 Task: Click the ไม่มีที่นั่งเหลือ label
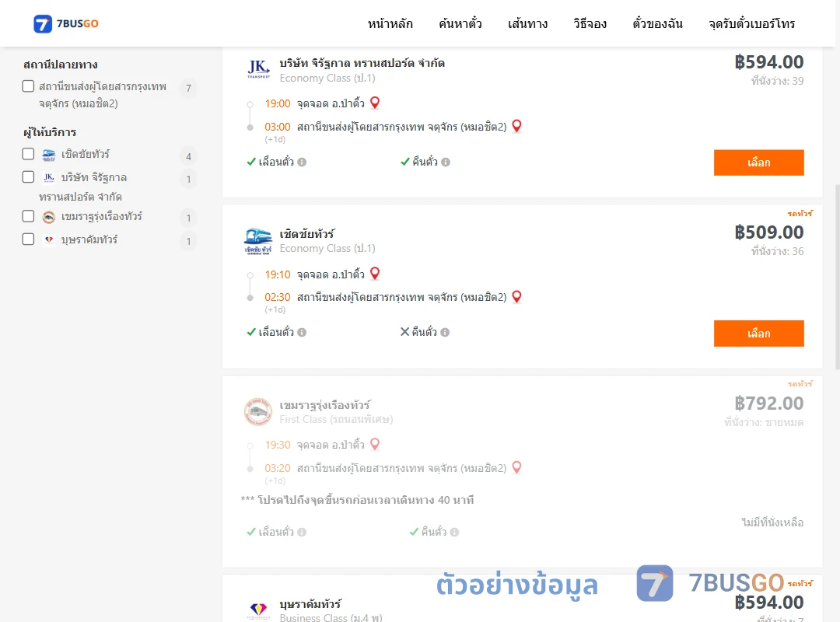tap(772, 522)
